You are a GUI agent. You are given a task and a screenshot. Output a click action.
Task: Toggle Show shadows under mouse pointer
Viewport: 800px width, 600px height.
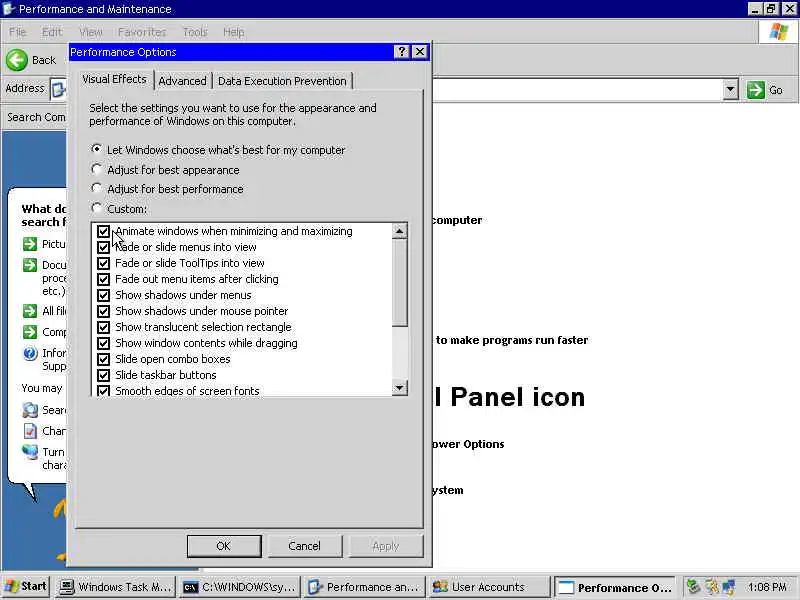tap(104, 311)
